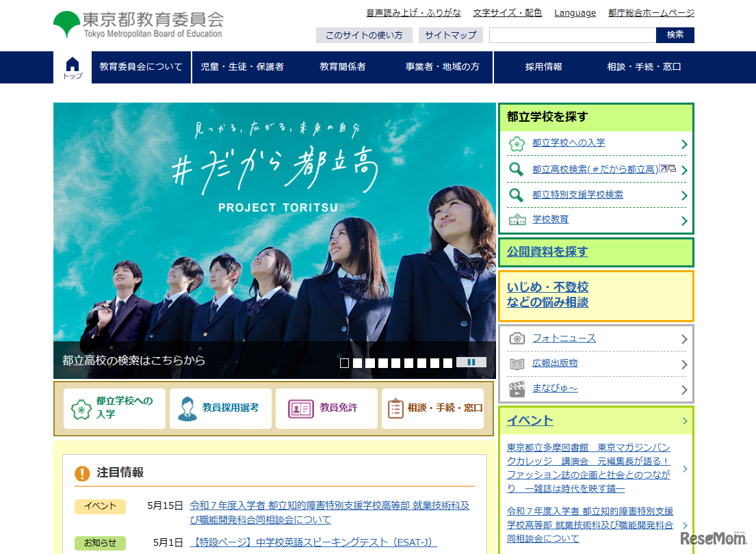Click the school building icon beside 学校教育
This screenshot has width=756, height=554.
(x=517, y=220)
